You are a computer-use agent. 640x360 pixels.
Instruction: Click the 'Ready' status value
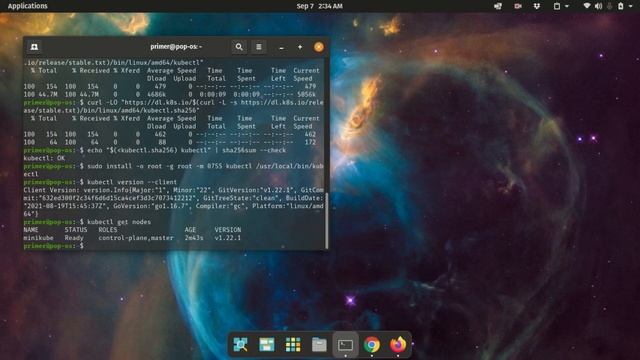pos(74,238)
